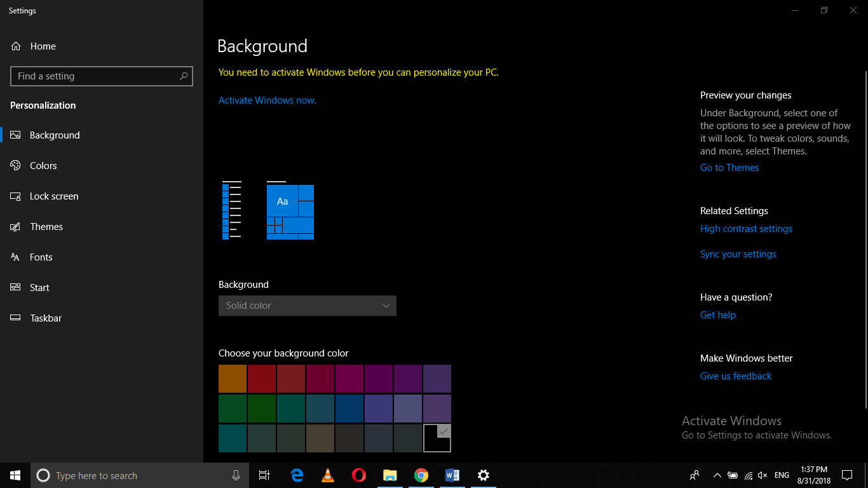This screenshot has width=868, height=488.
Task: Open File Explorer from taskbar
Action: 390,475
